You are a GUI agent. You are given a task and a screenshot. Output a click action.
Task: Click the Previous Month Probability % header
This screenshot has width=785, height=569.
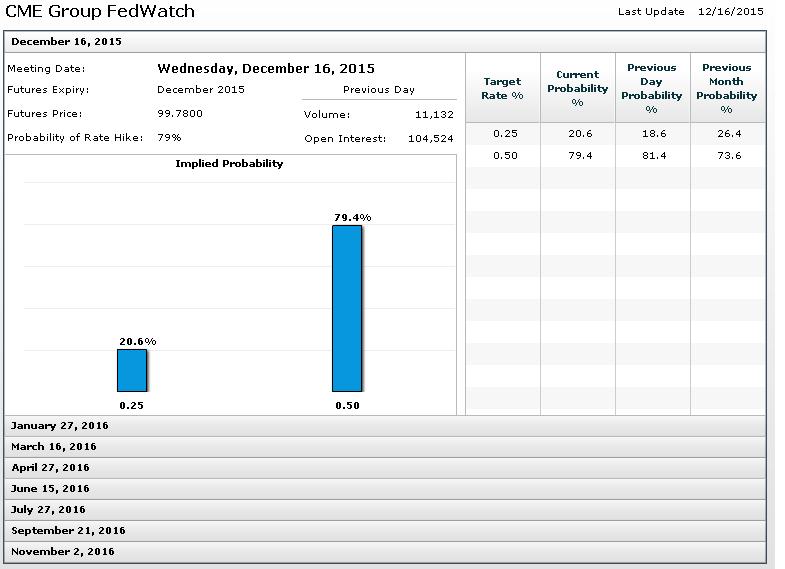[727, 88]
